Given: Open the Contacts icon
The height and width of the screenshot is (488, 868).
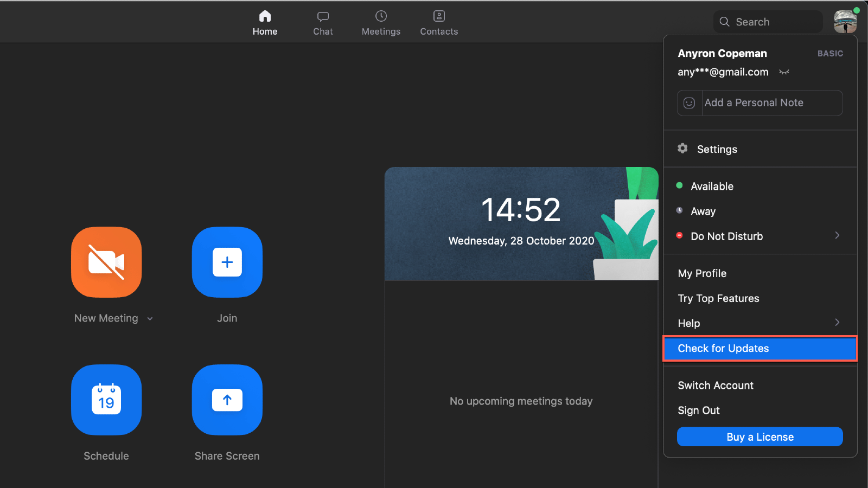Looking at the screenshot, I should [x=439, y=17].
